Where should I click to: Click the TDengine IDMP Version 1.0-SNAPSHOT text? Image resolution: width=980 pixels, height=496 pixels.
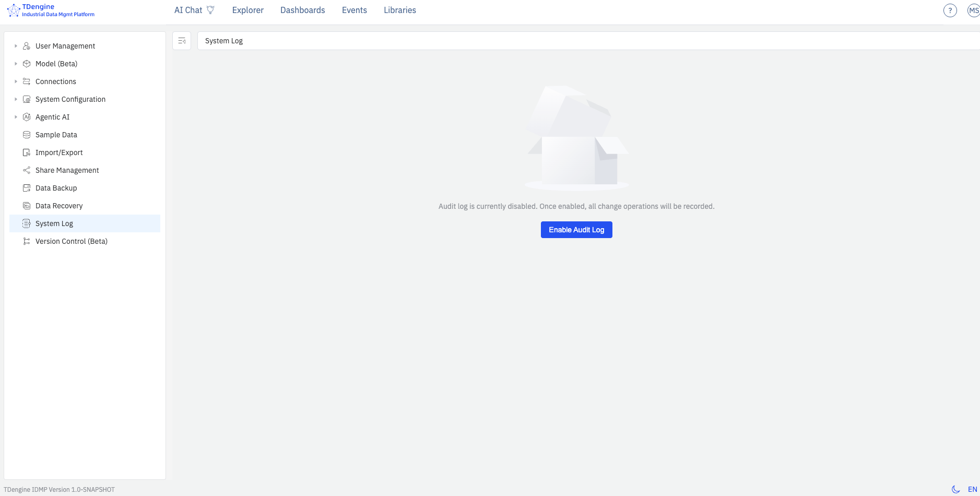coord(59,490)
